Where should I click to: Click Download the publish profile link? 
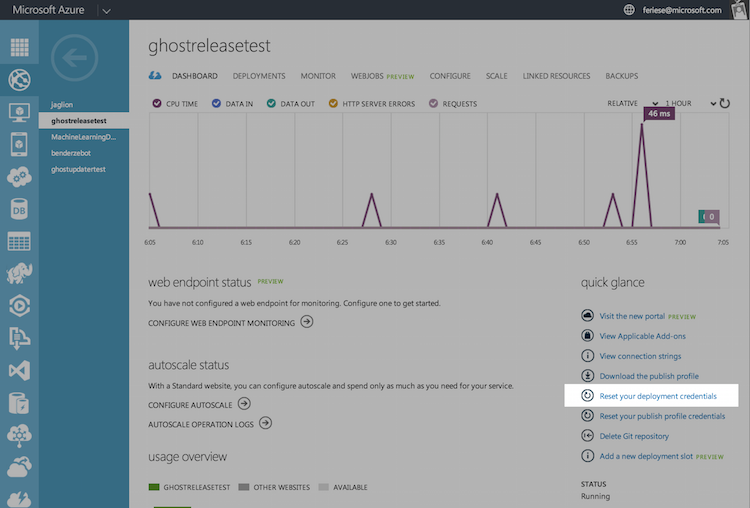tap(649, 376)
